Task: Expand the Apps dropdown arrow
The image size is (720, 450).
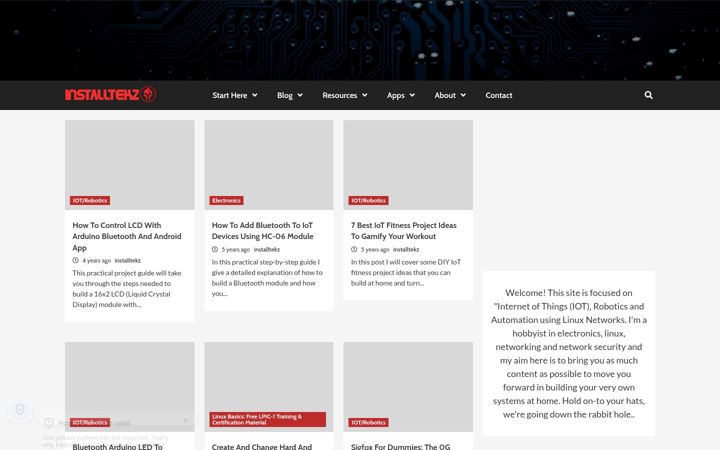Action: coord(412,95)
